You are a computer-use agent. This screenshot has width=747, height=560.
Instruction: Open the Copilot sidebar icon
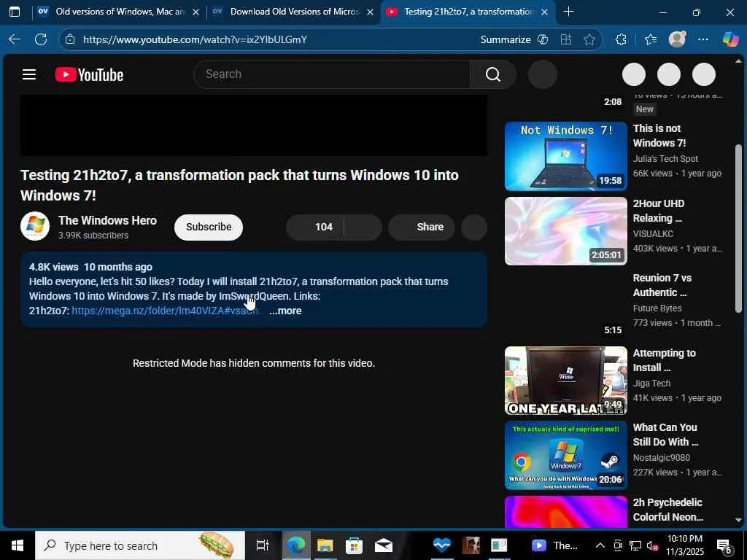(x=730, y=39)
